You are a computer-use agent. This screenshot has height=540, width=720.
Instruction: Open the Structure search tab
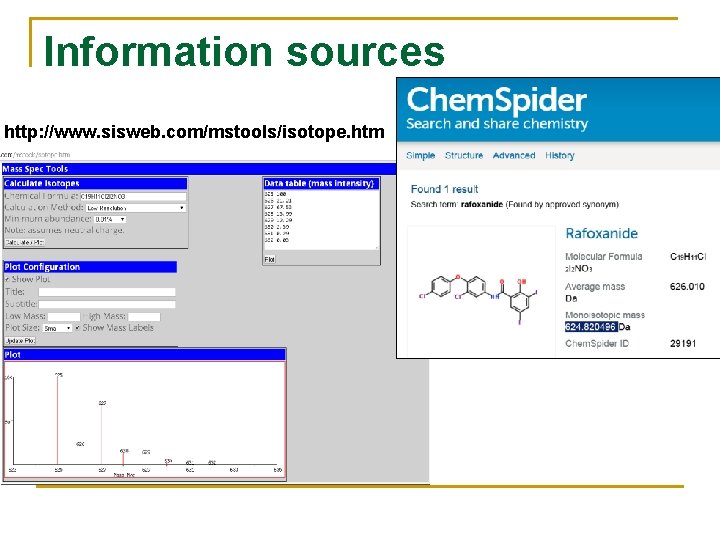coord(464,155)
